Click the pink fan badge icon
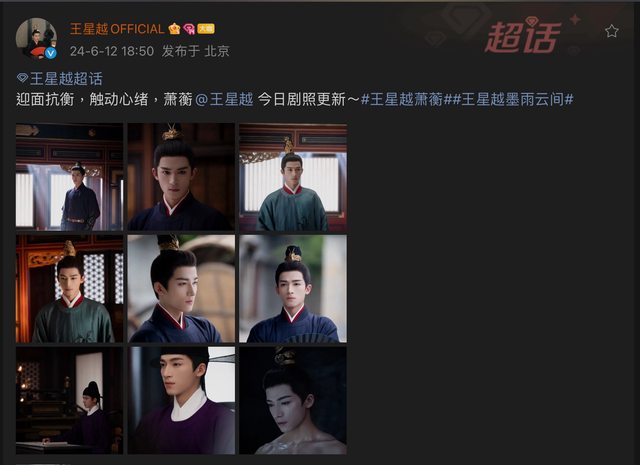 click(189, 29)
